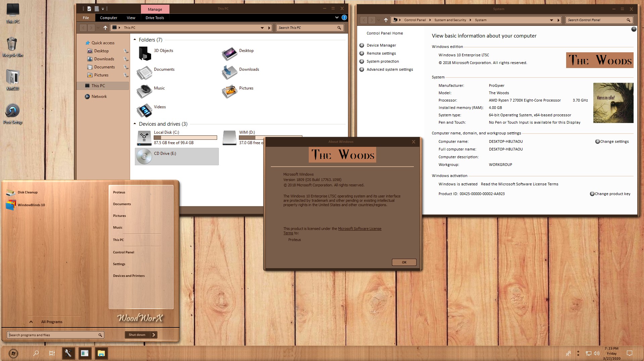Click Local Disk (C:) capacity bar
This screenshot has width=644, height=361.
(x=185, y=137)
